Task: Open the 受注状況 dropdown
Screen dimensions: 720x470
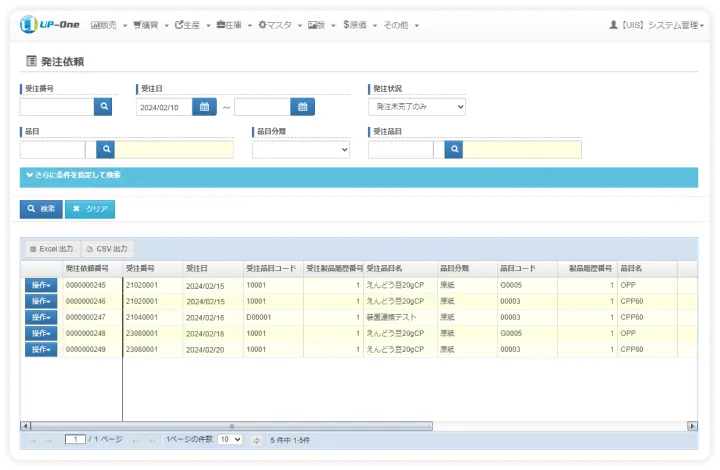Action: [417, 106]
